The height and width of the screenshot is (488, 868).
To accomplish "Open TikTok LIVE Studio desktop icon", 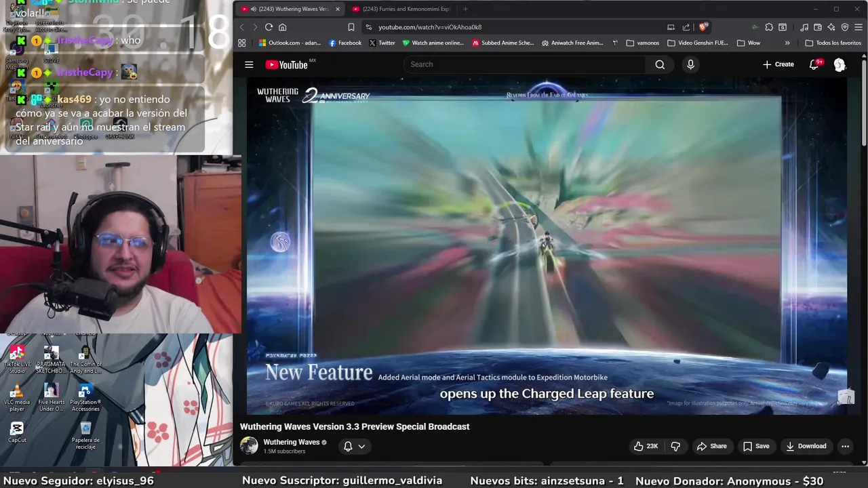I will pyautogui.click(x=17, y=360).
